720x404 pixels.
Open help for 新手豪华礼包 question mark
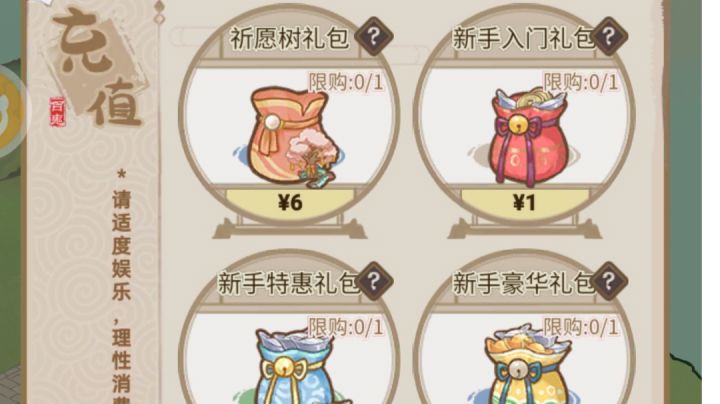tap(609, 281)
